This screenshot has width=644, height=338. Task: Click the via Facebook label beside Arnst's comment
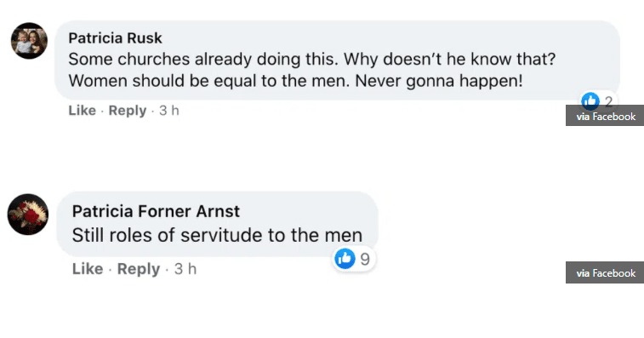pos(605,272)
